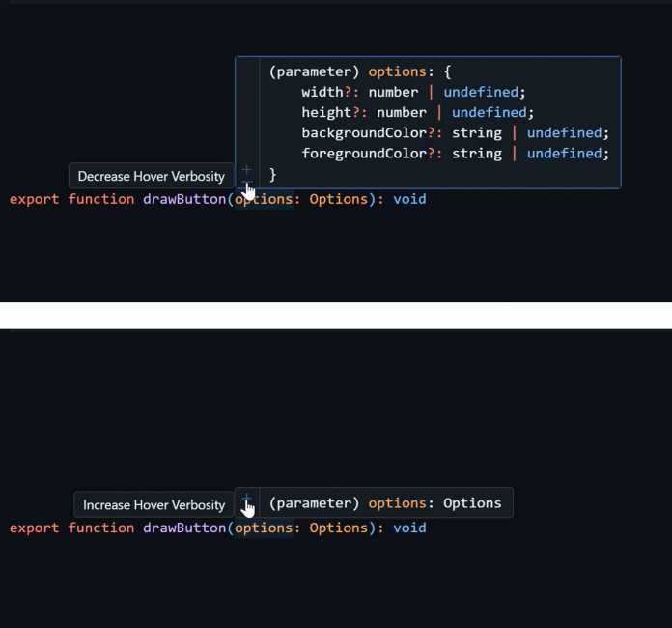Screen dimensions: 672x628
Task: Click the 'function' keyword in the upper editor
Action: coord(101,199)
